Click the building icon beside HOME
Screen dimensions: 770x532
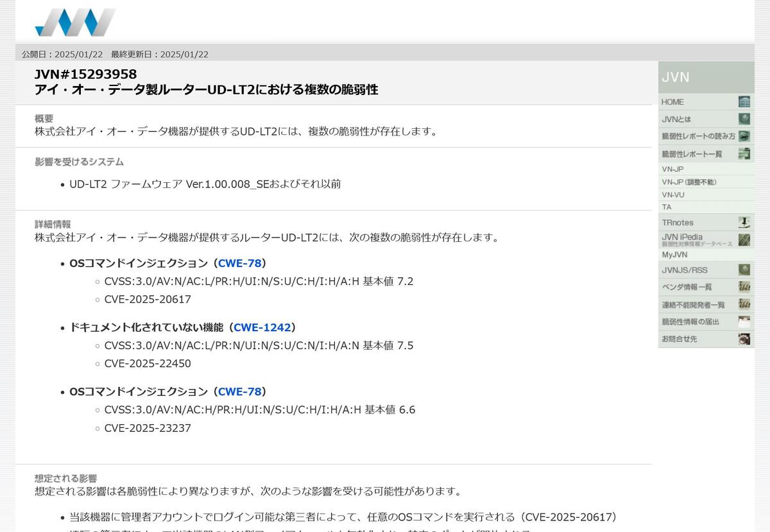[x=744, y=102]
